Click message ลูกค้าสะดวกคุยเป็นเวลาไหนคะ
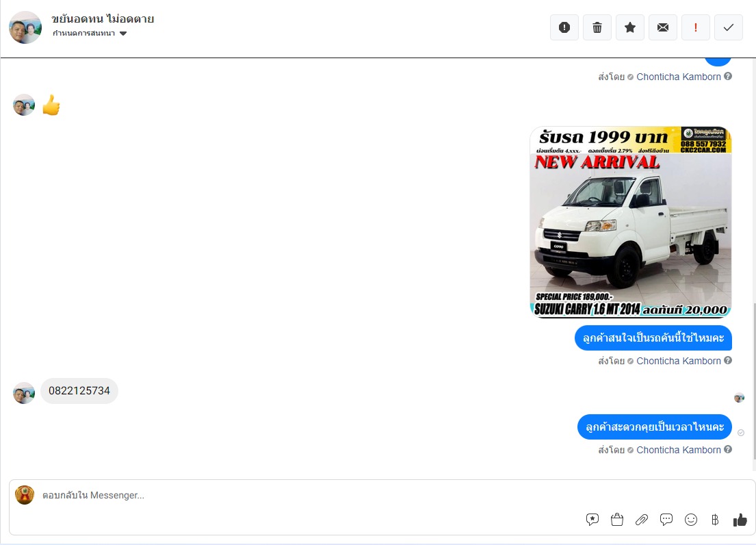 [655, 427]
